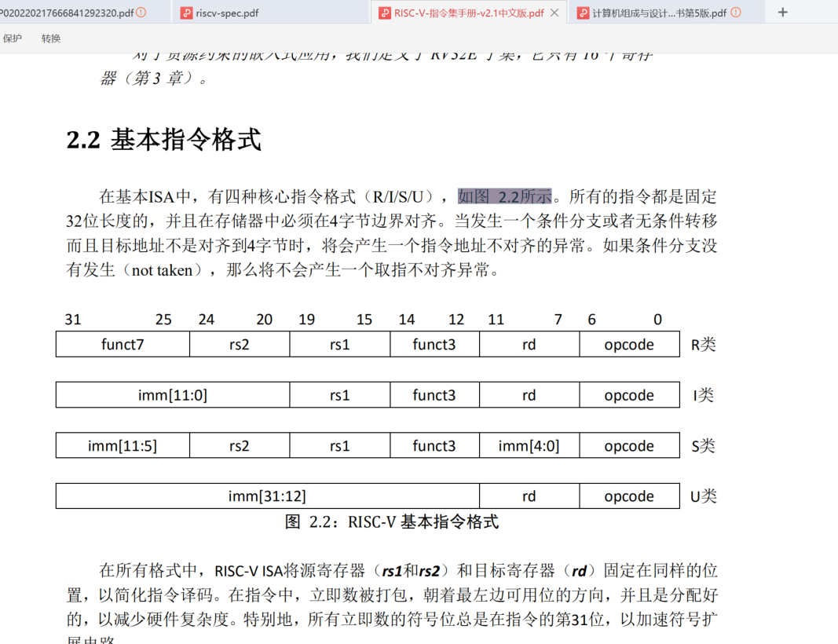Select the active RISC-V-指令集手册-v2.1中文版.pdf tab
The height and width of the screenshot is (644, 838).
point(469,13)
